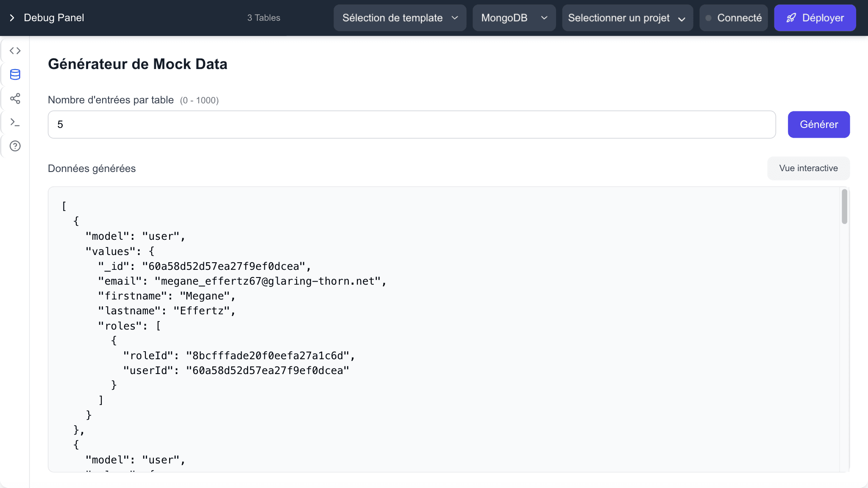Click the Générer button
The width and height of the screenshot is (868, 488).
click(x=818, y=125)
